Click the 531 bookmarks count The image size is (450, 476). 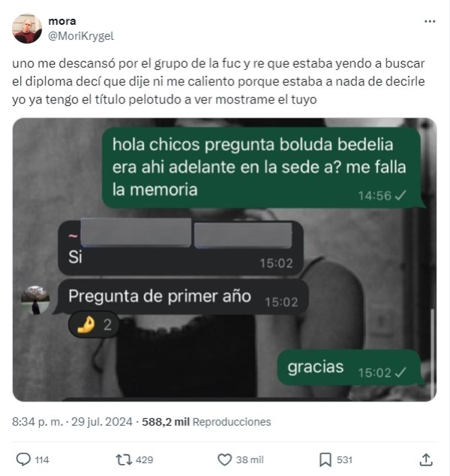(344, 460)
